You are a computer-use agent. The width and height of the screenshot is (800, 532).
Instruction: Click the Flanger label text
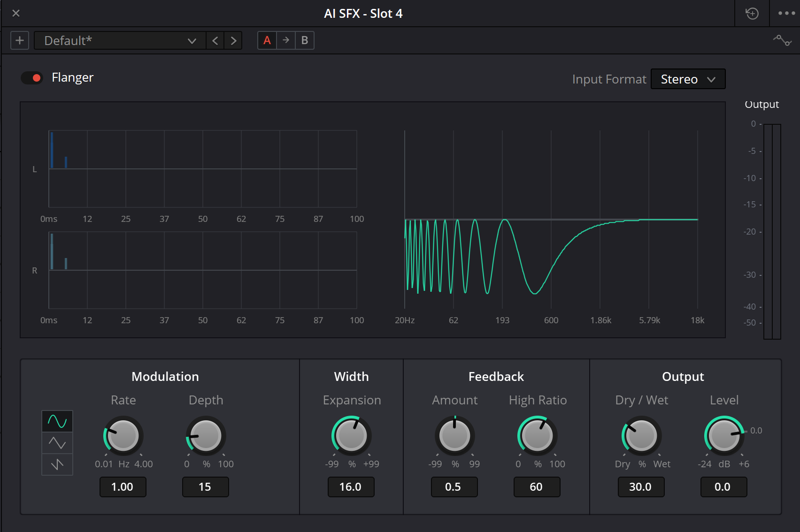73,77
